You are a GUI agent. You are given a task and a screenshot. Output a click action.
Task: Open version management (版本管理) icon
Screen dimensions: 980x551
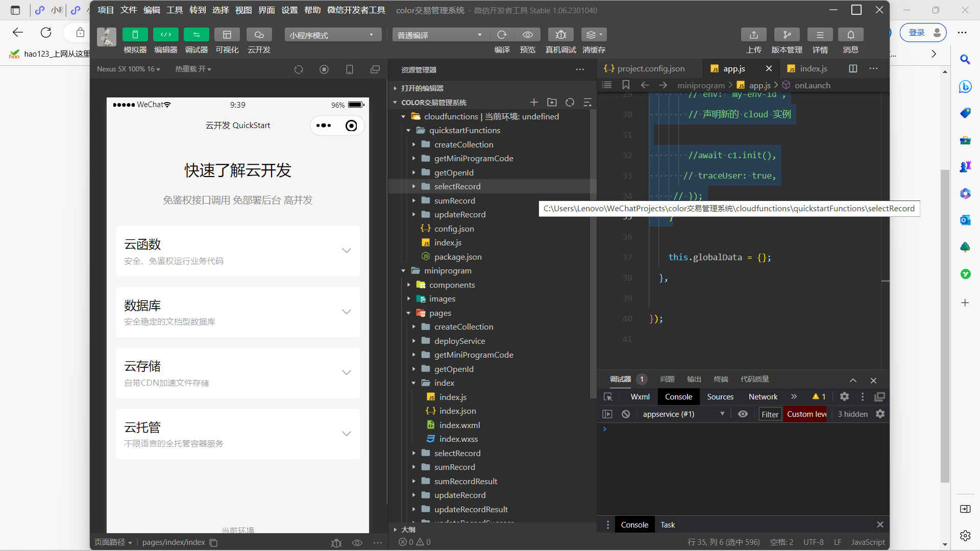[x=787, y=35]
